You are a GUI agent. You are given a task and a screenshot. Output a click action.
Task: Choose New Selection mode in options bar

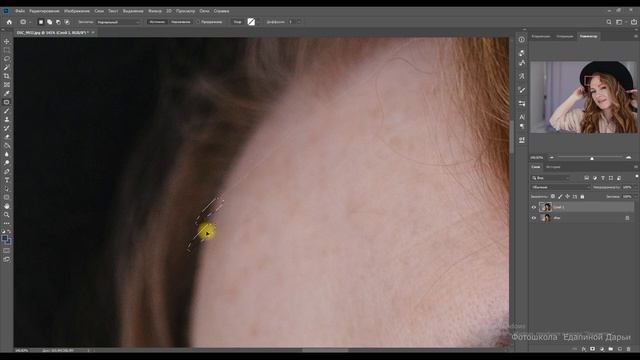pyautogui.click(x=41, y=22)
